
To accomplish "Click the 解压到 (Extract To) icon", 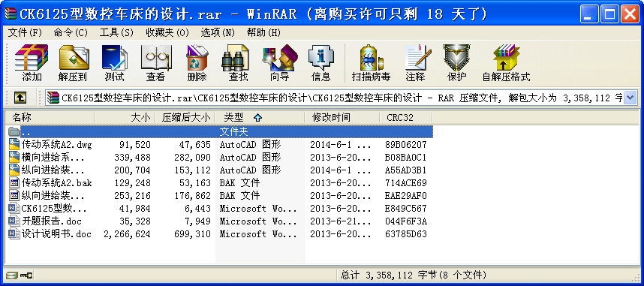I will (x=74, y=63).
